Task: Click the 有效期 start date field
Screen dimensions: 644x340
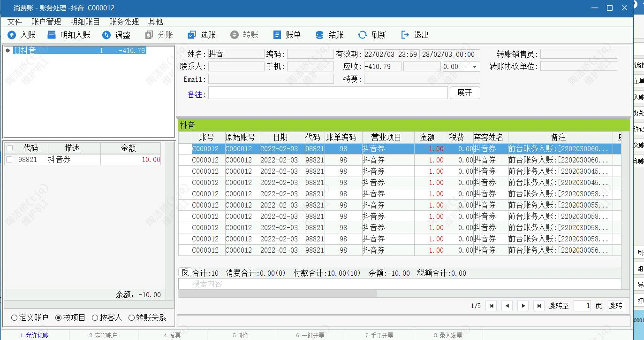Action: (x=392, y=54)
